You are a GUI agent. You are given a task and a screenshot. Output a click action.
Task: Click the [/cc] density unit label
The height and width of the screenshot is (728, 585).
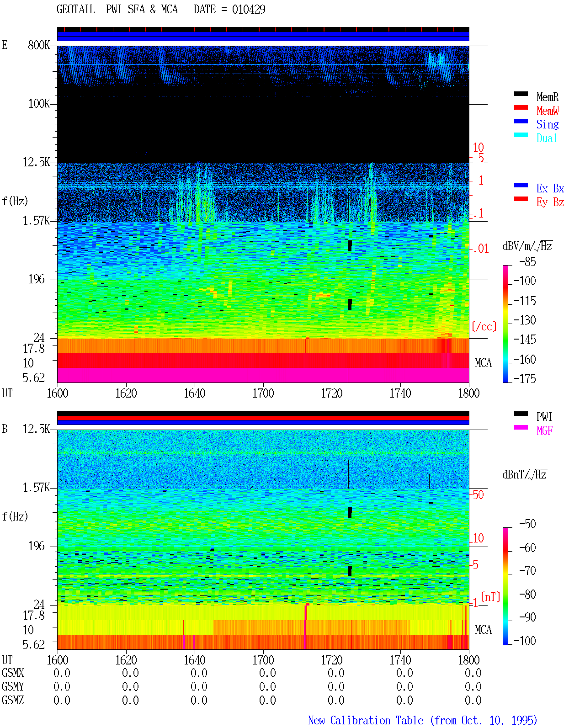(484, 326)
